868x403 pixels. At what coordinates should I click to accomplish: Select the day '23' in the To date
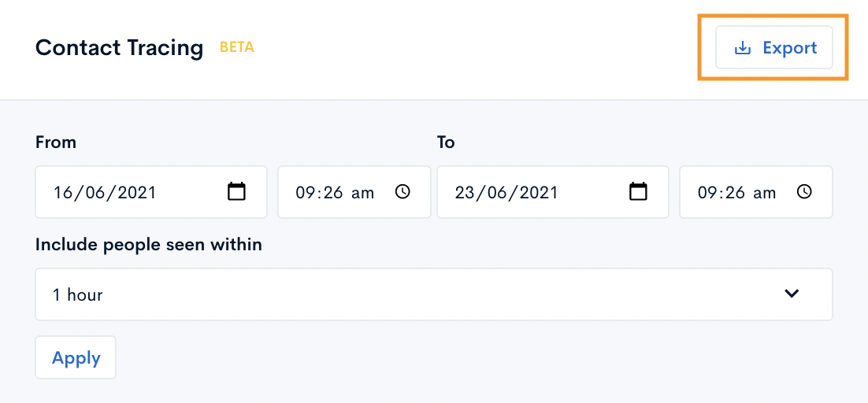point(465,192)
